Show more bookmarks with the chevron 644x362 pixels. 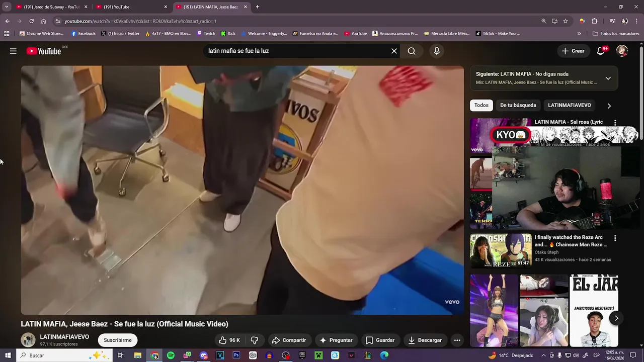(x=579, y=34)
